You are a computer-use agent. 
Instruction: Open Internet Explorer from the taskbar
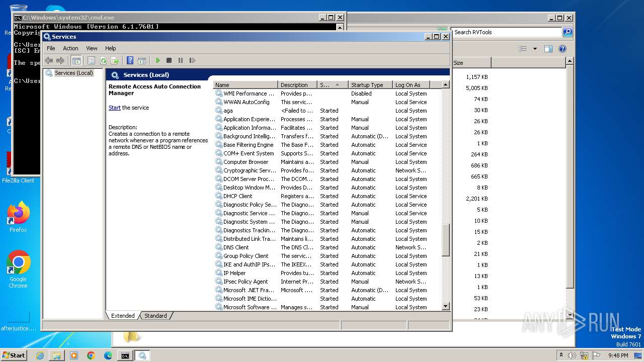(x=40, y=355)
